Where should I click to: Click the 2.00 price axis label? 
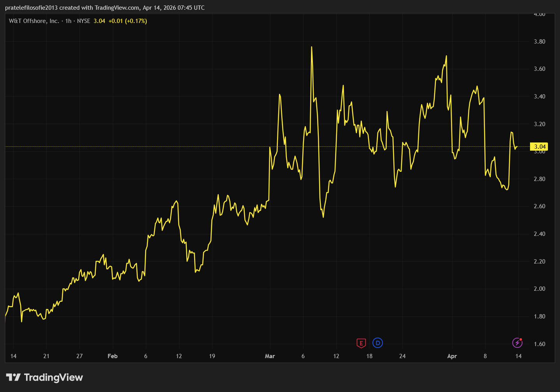point(539,289)
